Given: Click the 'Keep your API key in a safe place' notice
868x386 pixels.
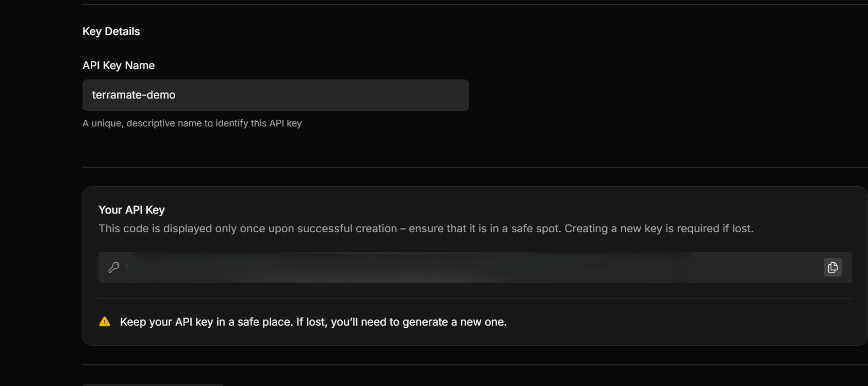Looking at the screenshot, I should pos(313,321).
